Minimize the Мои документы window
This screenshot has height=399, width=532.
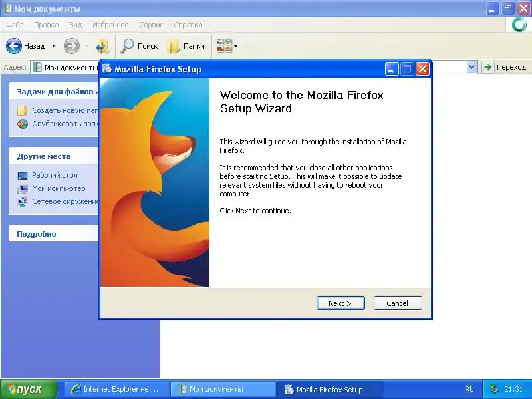(x=493, y=8)
